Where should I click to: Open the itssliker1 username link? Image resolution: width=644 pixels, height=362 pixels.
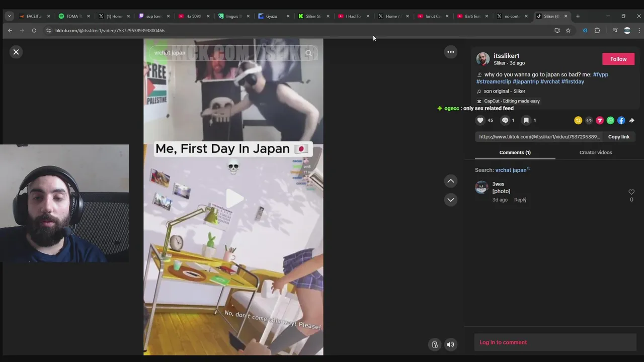[507, 56]
